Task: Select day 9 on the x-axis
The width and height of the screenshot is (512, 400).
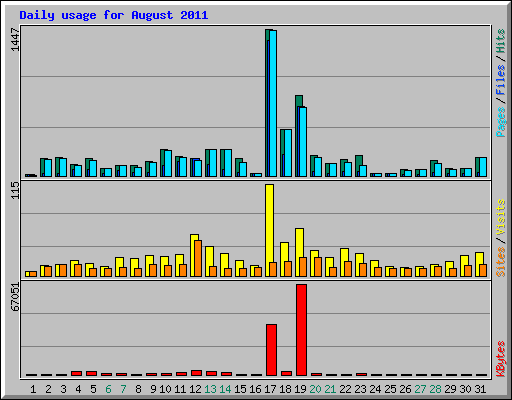Action: 153,389
